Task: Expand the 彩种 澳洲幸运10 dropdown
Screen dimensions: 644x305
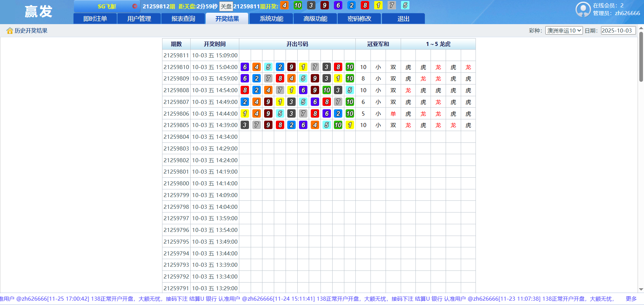Action: click(x=564, y=30)
